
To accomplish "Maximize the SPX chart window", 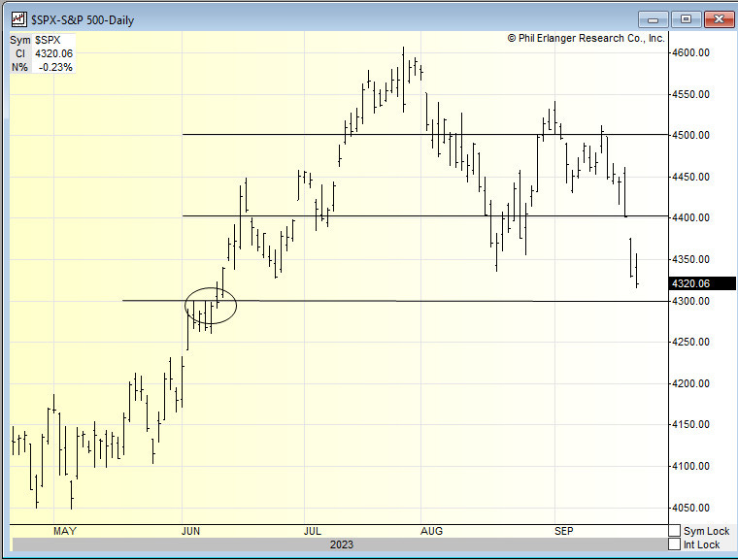I will point(686,19).
